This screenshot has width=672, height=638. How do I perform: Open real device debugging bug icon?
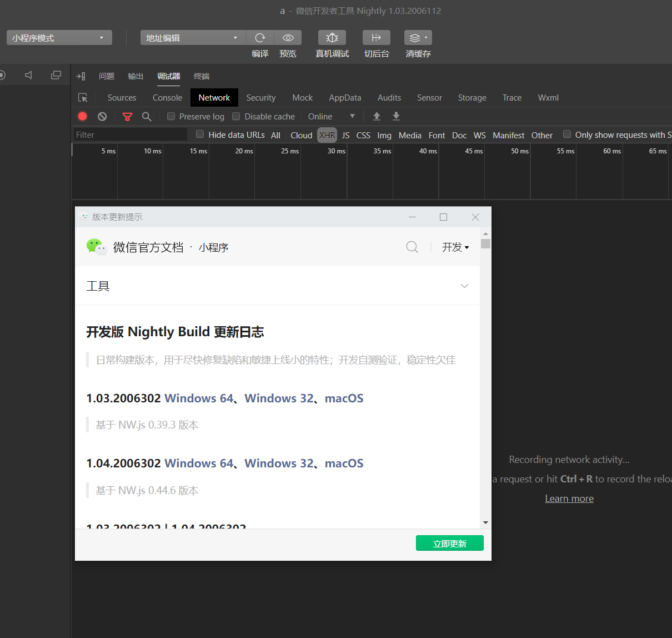pyautogui.click(x=332, y=38)
